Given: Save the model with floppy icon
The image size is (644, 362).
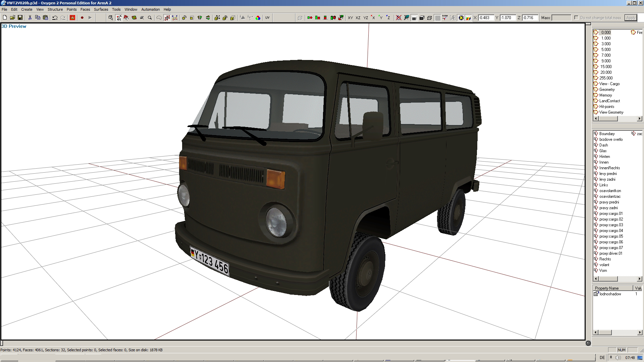Looking at the screenshot, I should pos(20,18).
